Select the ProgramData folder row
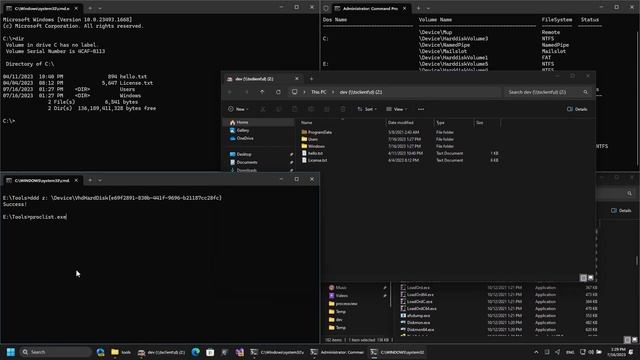The image size is (640, 360). coord(399,132)
